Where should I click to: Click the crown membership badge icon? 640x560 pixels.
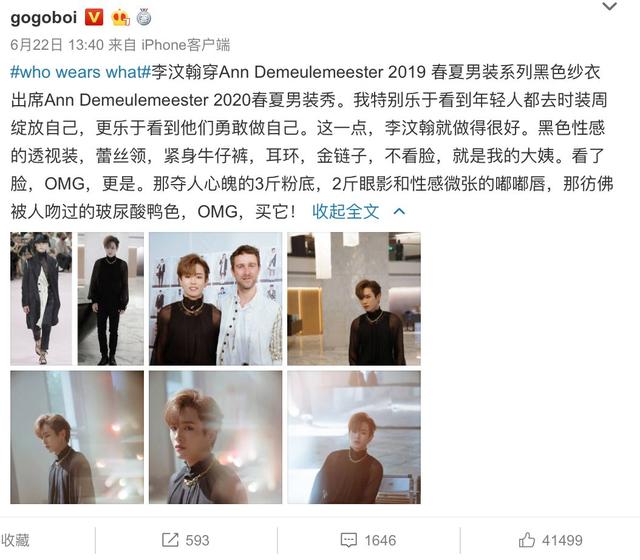click(120, 18)
